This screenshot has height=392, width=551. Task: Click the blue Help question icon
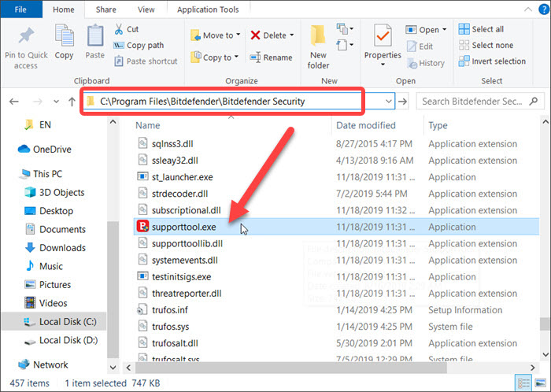click(544, 9)
